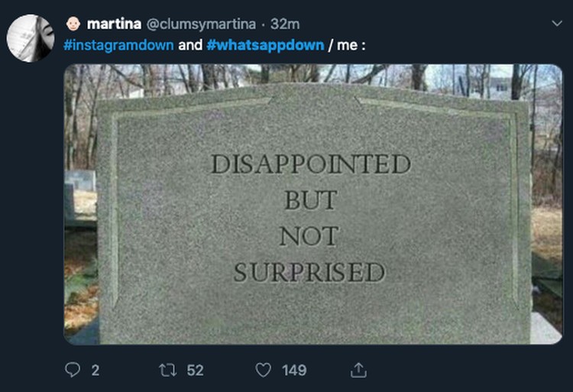Open the tweet via 32m timestamp
The width and height of the screenshot is (573, 392).
(x=285, y=24)
